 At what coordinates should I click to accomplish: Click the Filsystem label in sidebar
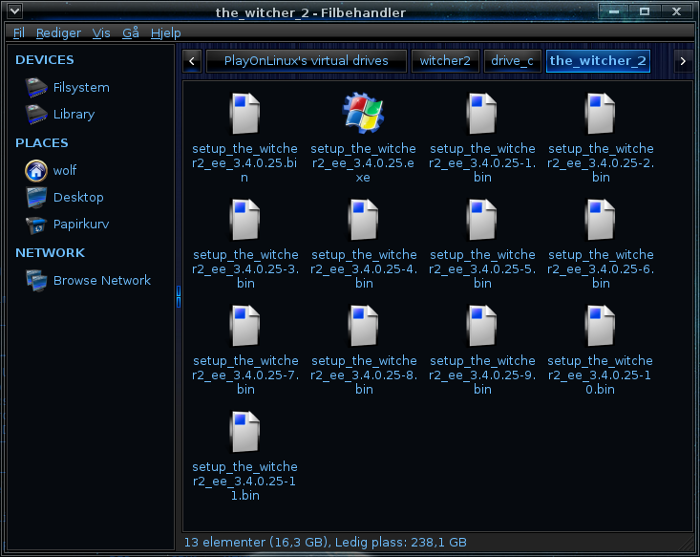81,87
